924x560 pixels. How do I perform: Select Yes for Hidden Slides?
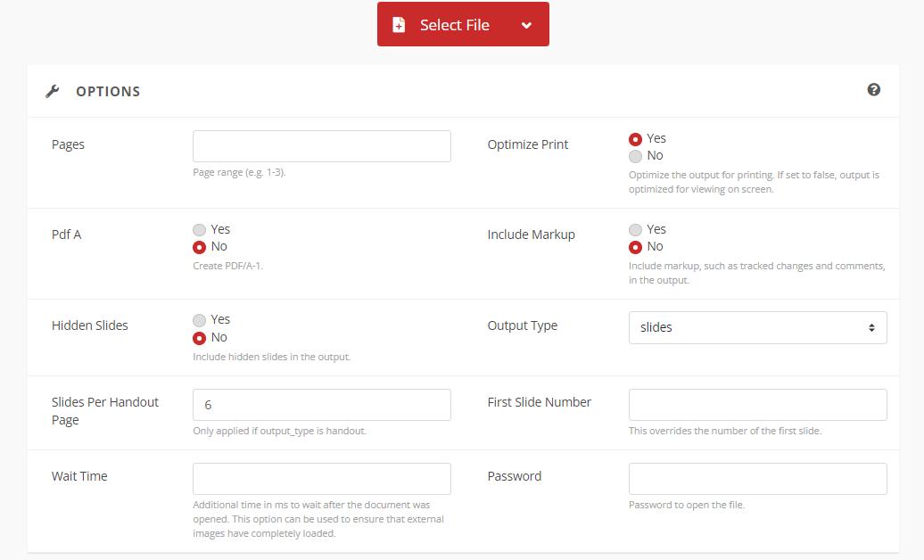point(198,319)
